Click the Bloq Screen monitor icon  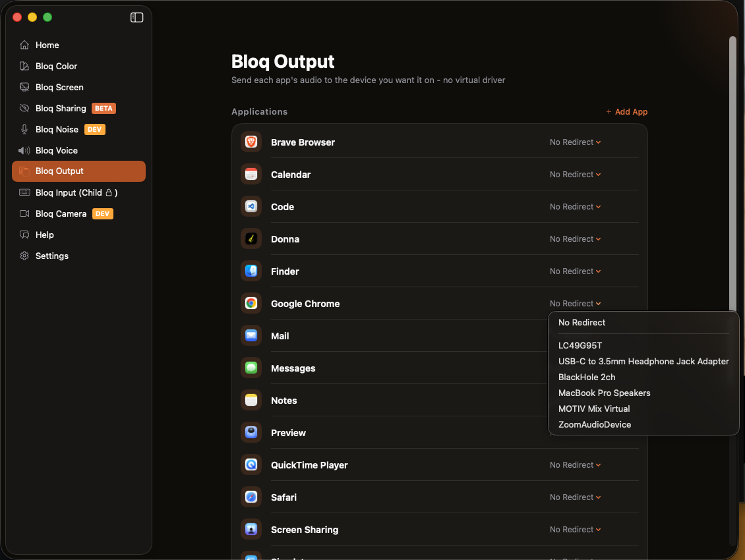pyautogui.click(x=24, y=87)
